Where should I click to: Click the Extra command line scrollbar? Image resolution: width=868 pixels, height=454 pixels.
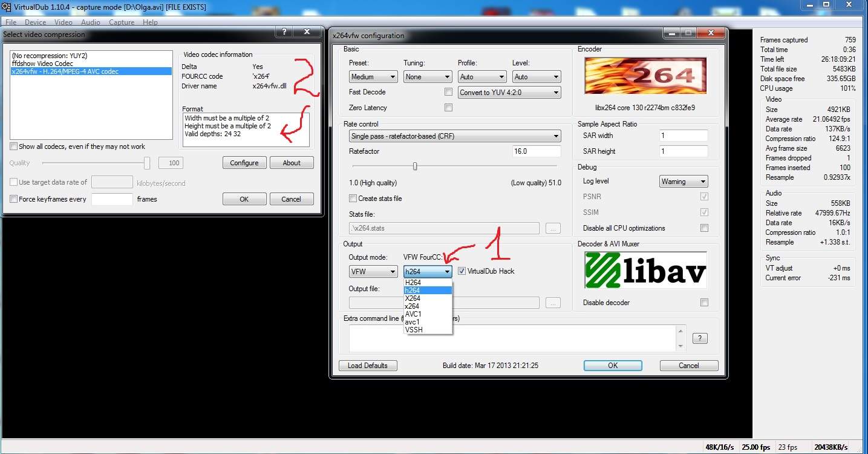pos(680,338)
